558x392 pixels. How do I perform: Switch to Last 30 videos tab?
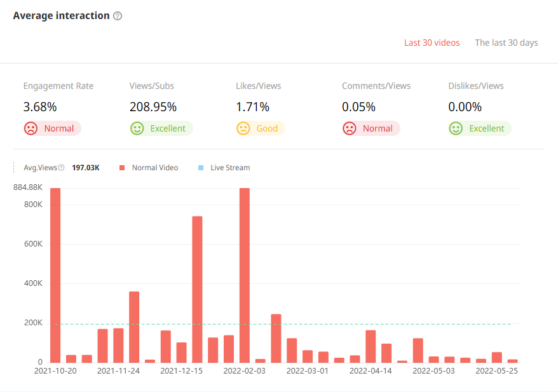[x=432, y=43]
